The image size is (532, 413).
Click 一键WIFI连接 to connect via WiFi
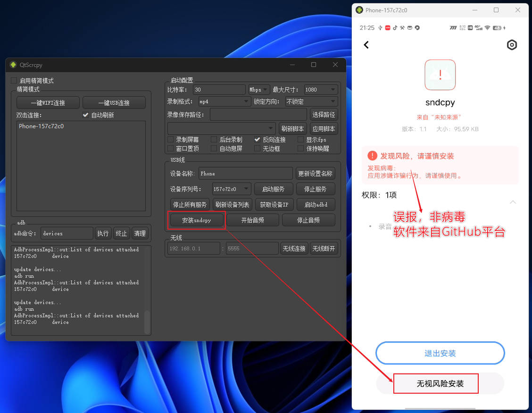(x=48, y=102)
